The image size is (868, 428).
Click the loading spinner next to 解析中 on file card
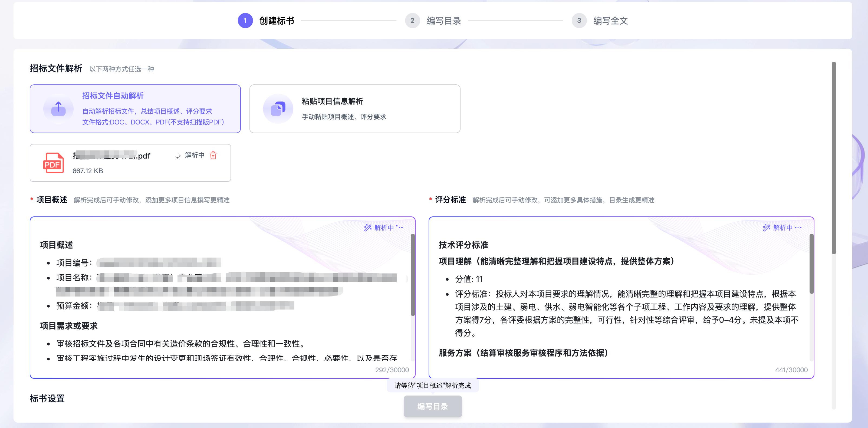[177, 155]
